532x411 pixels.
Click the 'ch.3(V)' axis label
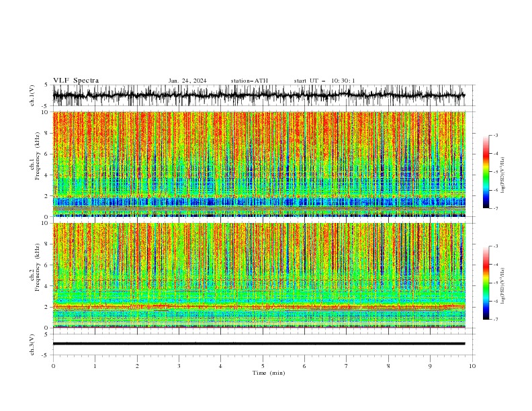[32, 345]
